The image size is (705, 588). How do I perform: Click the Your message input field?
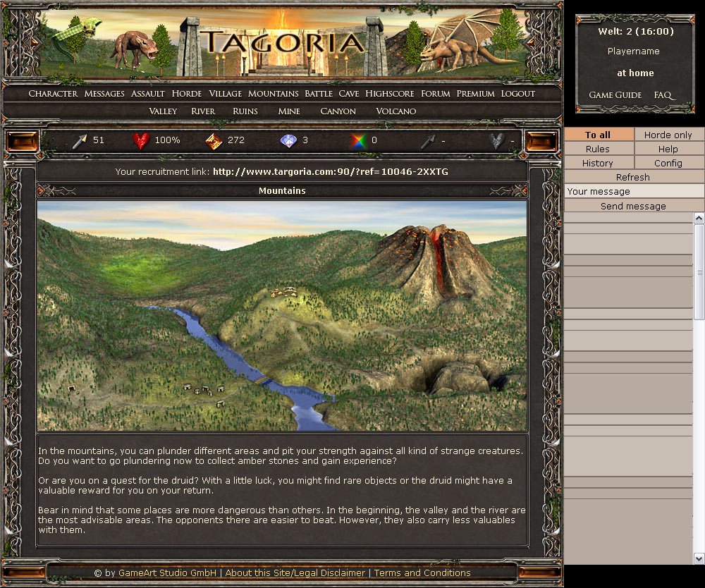click(634, 191)
